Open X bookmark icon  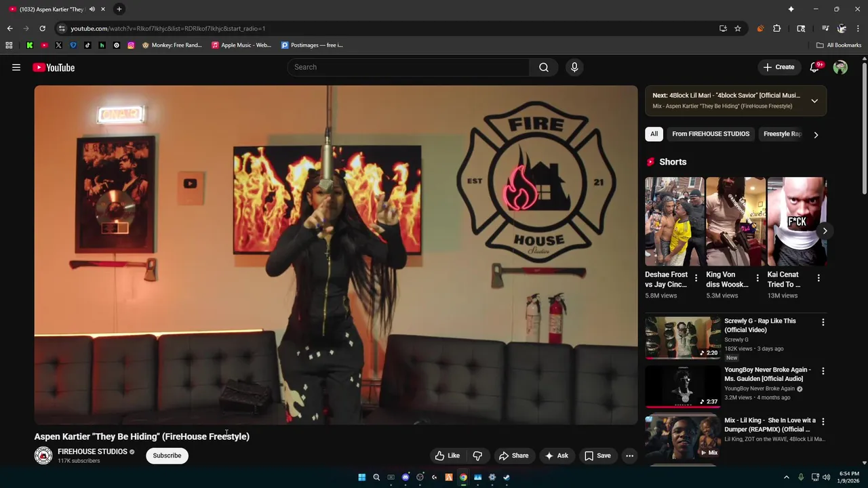58,45
